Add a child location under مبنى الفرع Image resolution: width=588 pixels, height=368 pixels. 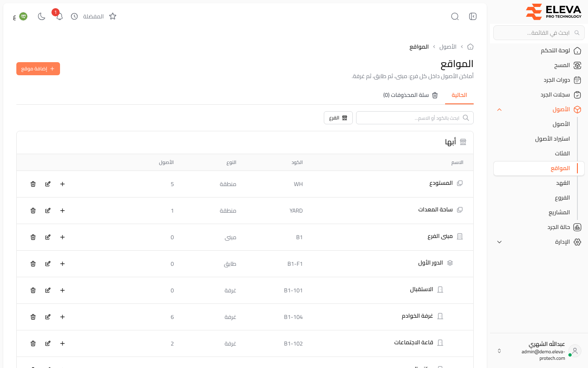pyautogui.click(x=62, y=237)
